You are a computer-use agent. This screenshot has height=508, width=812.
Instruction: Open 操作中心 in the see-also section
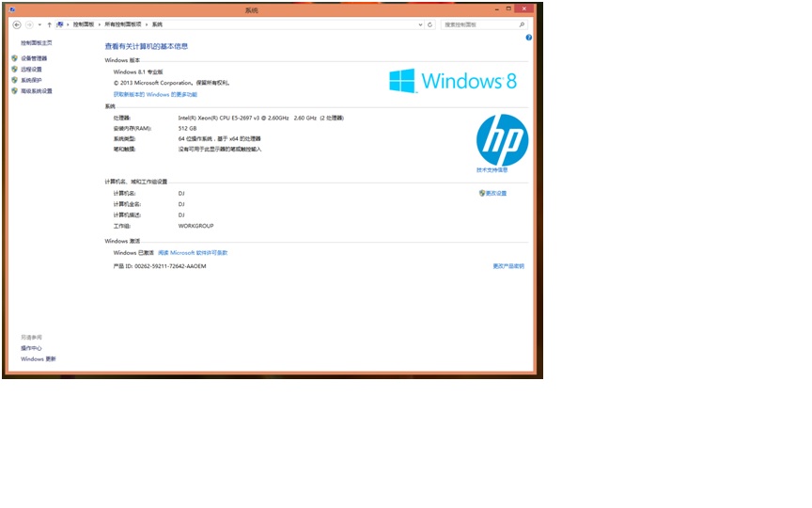pyautogui.click(x=31, y=348)
